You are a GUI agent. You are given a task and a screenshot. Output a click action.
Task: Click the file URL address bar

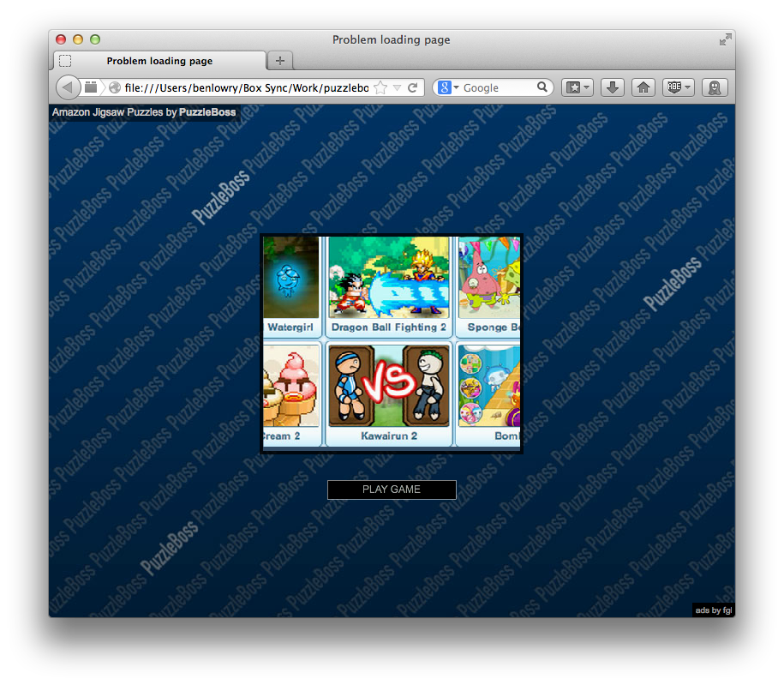[247, 87]
